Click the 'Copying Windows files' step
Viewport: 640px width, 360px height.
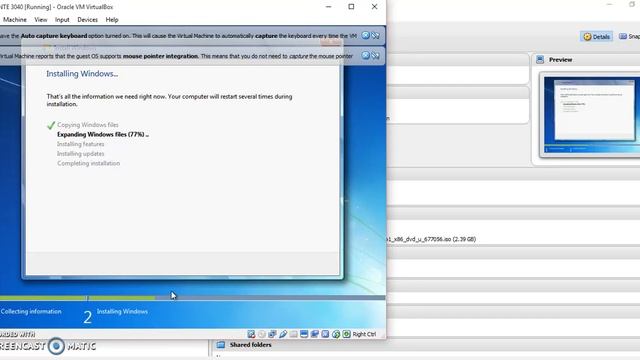(x=88, y=125)
